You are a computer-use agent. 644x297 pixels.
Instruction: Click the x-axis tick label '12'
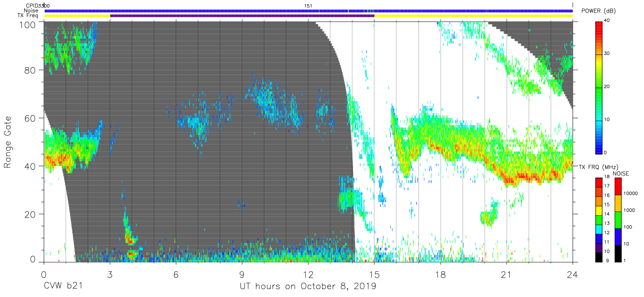point(308,274)
